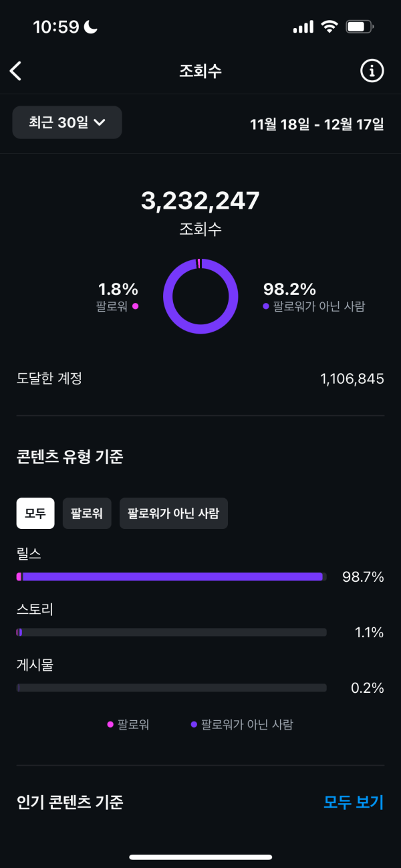Switch filter to 팔로워
The height and width of the screenshot is (868, 401).
(x=87, y=514)
